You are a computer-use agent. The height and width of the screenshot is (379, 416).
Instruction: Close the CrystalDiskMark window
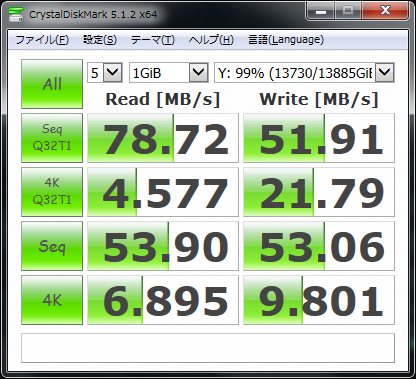click(385, 12)
